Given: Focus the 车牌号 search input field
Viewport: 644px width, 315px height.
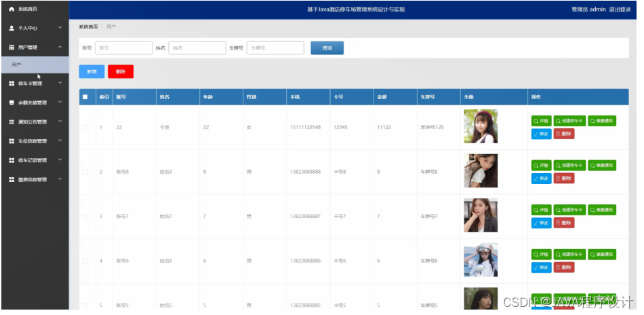Looking at the screenshot, I should pos(275,48).
